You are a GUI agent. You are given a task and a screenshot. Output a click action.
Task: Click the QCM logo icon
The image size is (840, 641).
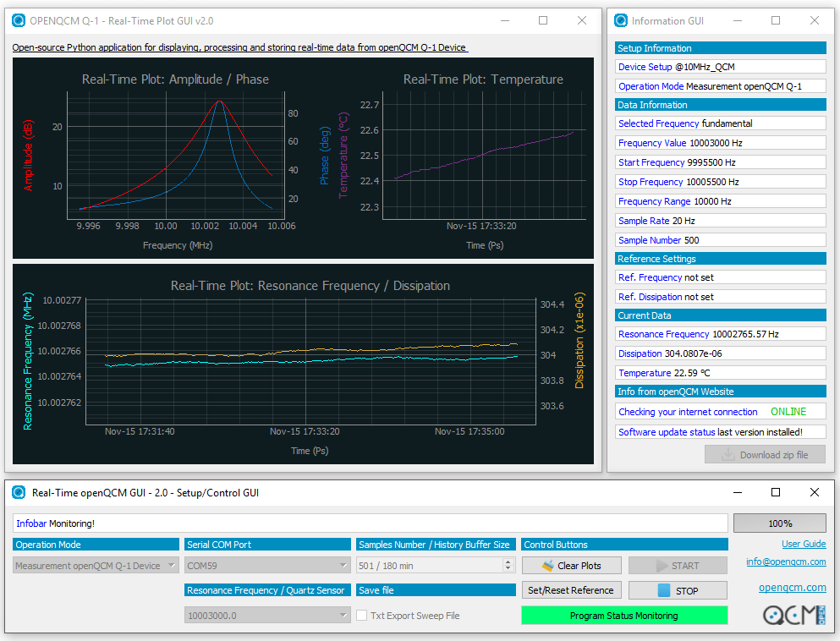click(x=793, y=615)
